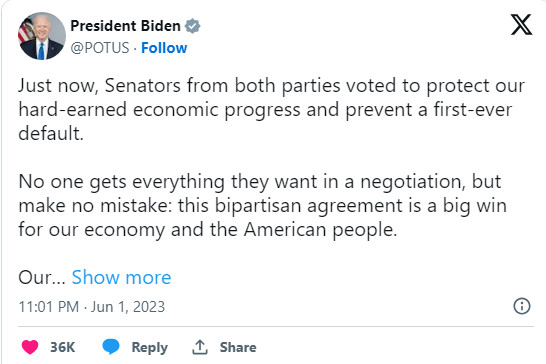
Task: Click the Jun 1, 2023 date text
Action: [x=128, y=307]
